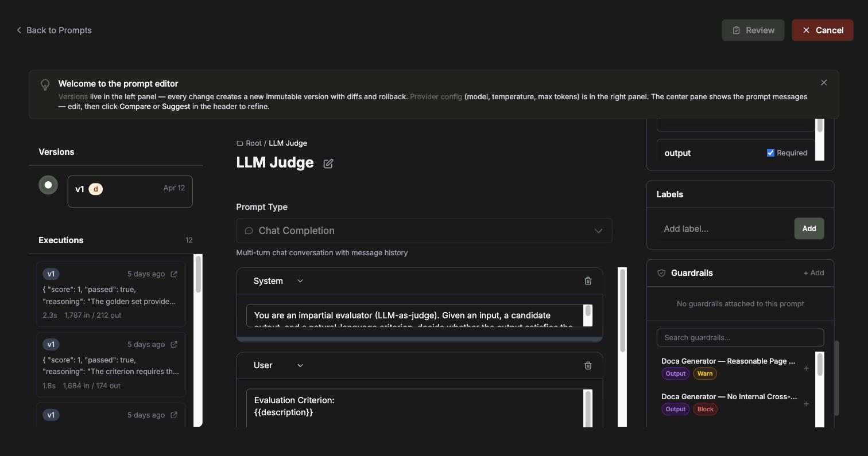Open first execution in external link icon

click(174, 274)
